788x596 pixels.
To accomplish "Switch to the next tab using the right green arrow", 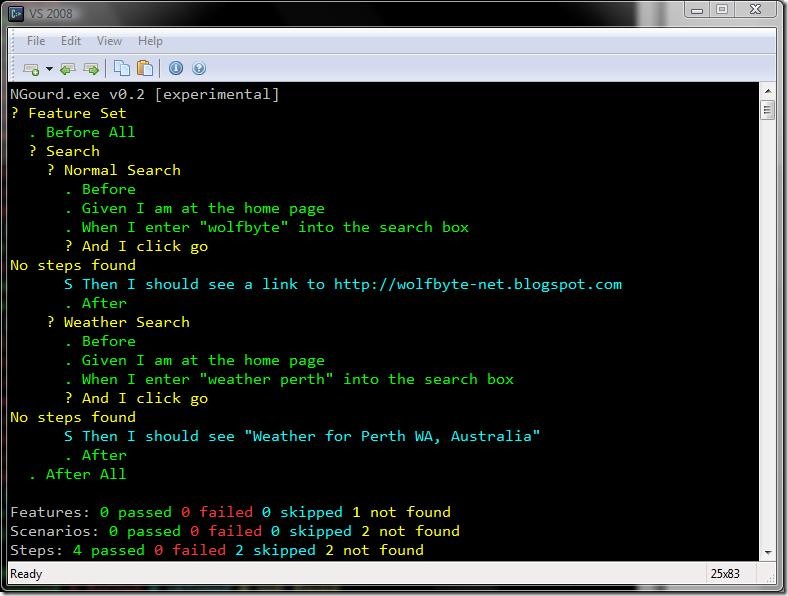I will click(91, 69).
